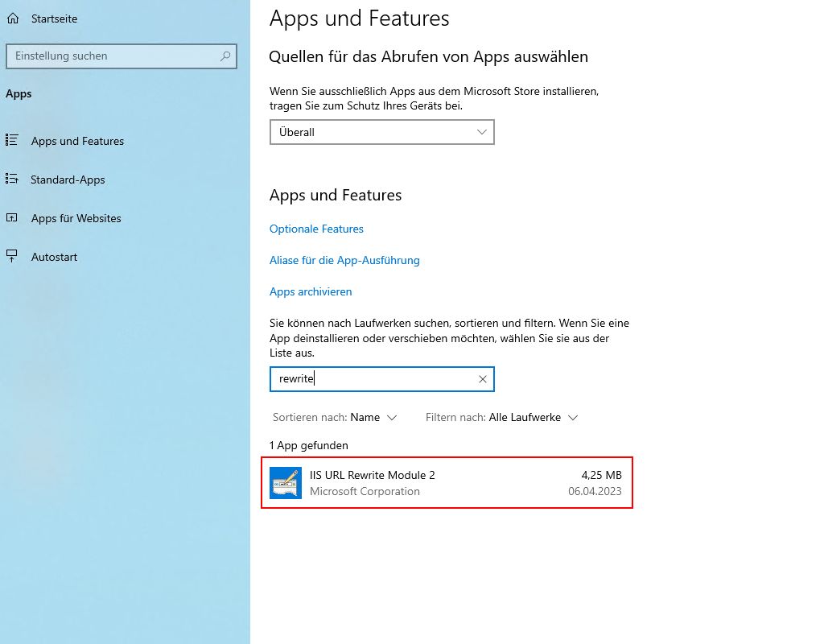Clear the app search with the X icon
824x644 pixels.
[x=483, y=379]
